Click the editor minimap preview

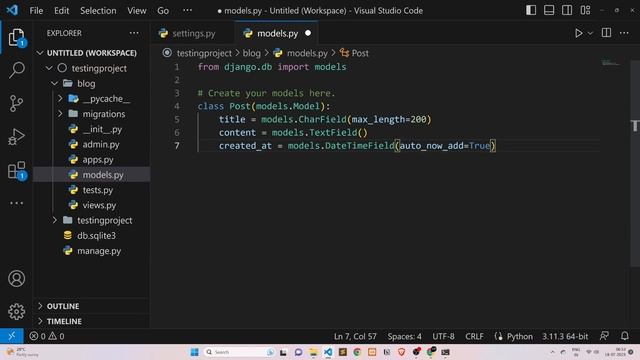pyautogui.click(x=611, y=63)
